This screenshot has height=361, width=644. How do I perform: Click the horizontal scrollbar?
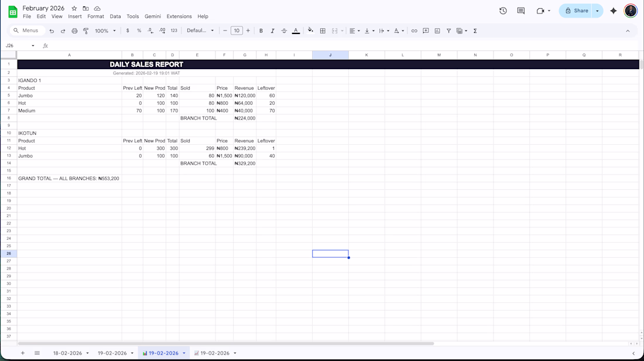click(226, 343)
